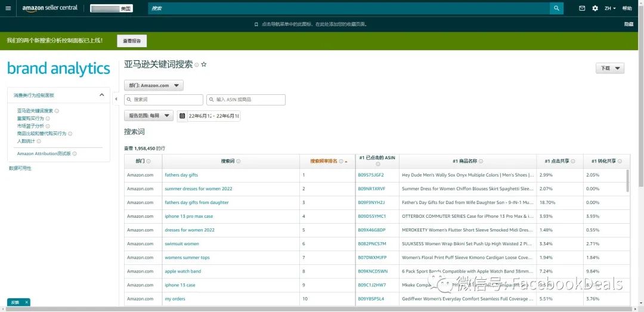Click info icon next to 市场篮子分析
Viewport: 644px width, 312px height.
(48, 126)
